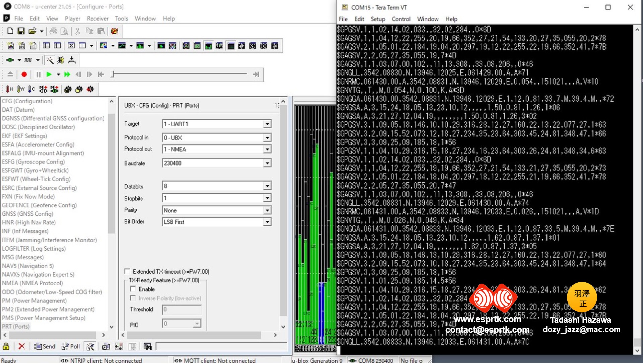Click the Poll button
The image size is (644, 364).
(71, 347)
